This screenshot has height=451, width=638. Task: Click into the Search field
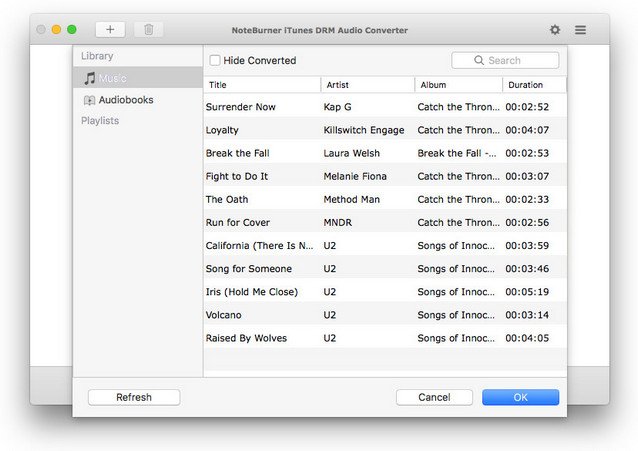(x=505, y=60)
